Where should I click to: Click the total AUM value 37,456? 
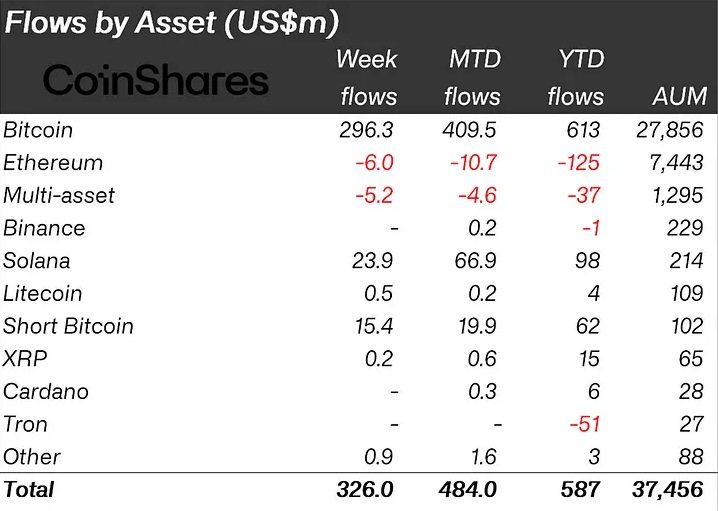[x=668, y=489]
